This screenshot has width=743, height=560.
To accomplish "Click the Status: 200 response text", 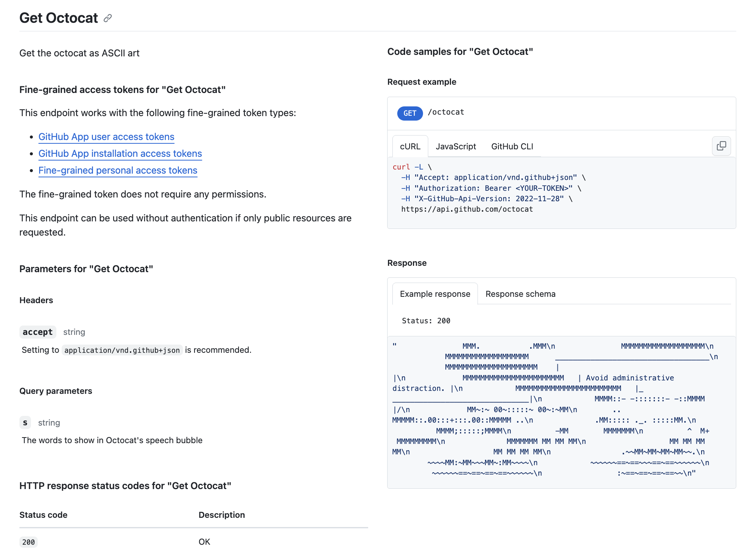I will click(426, 321).
